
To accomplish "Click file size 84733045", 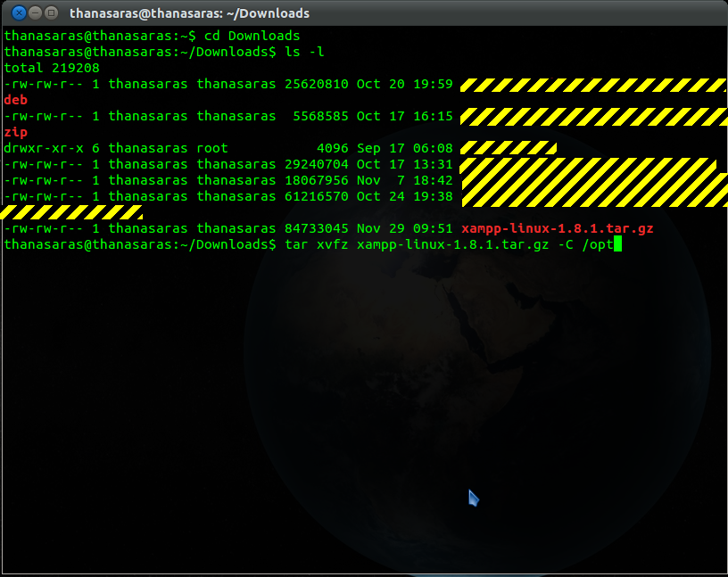I will tap(316, 228).
